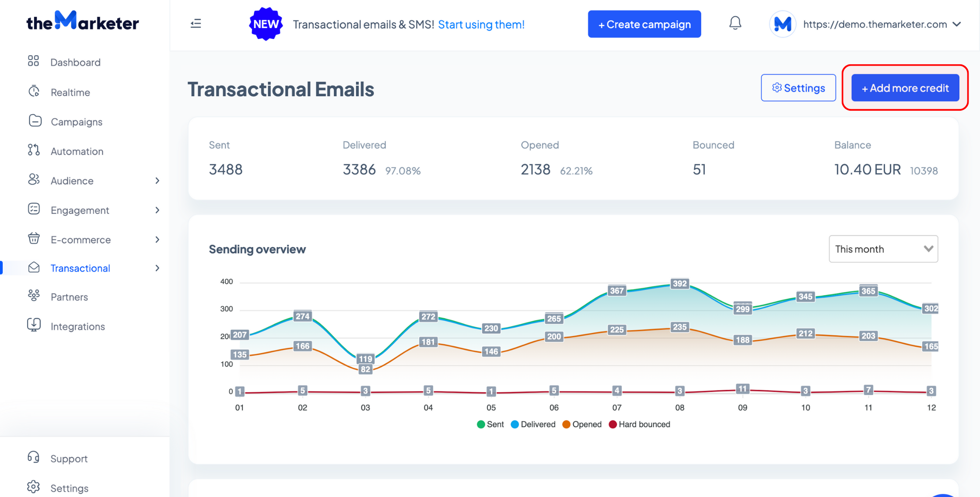Open Campaigns menu item
980x497 pixels.
(77, 122)
